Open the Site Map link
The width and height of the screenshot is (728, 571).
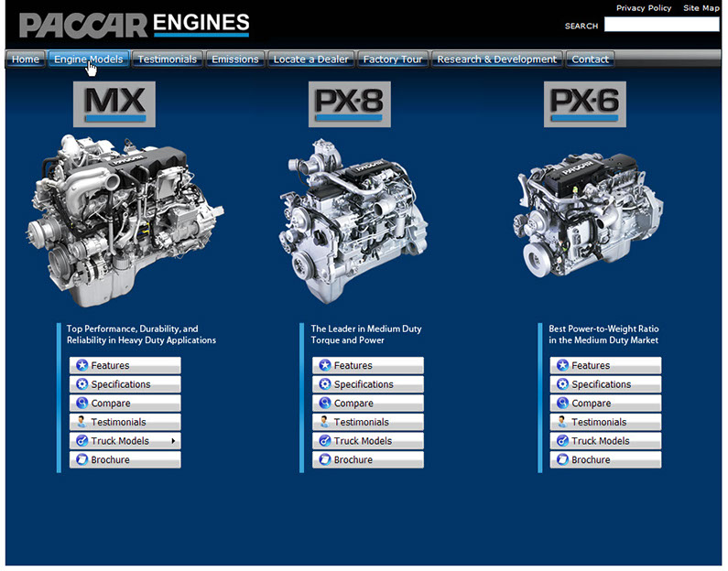[x=701, y=8]
